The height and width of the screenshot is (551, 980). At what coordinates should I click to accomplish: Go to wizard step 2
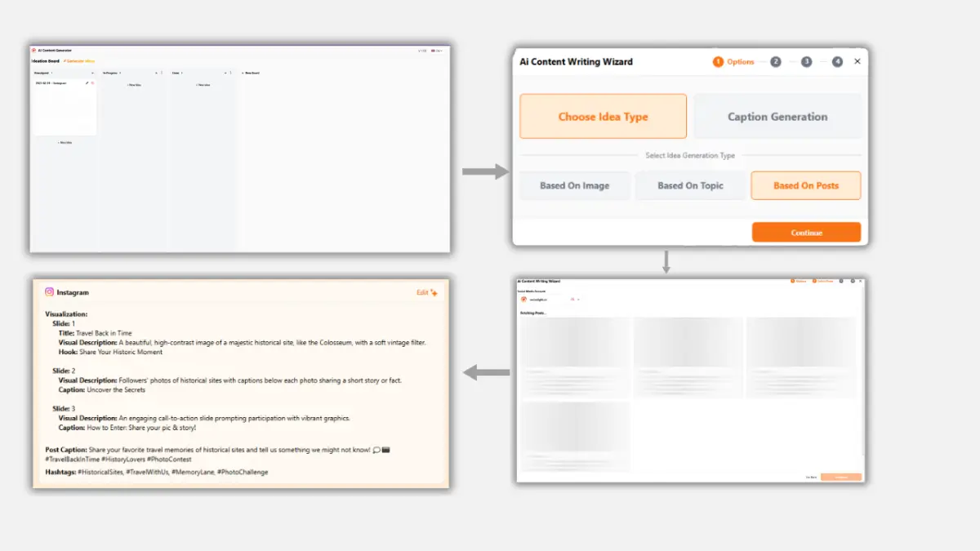click(775, 62)
